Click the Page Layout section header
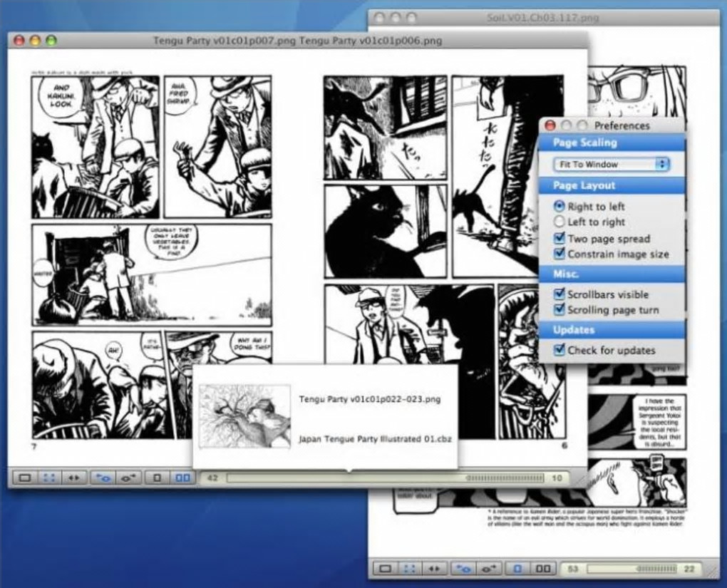Viewport: 727px width, 588px height. point(612,186)
